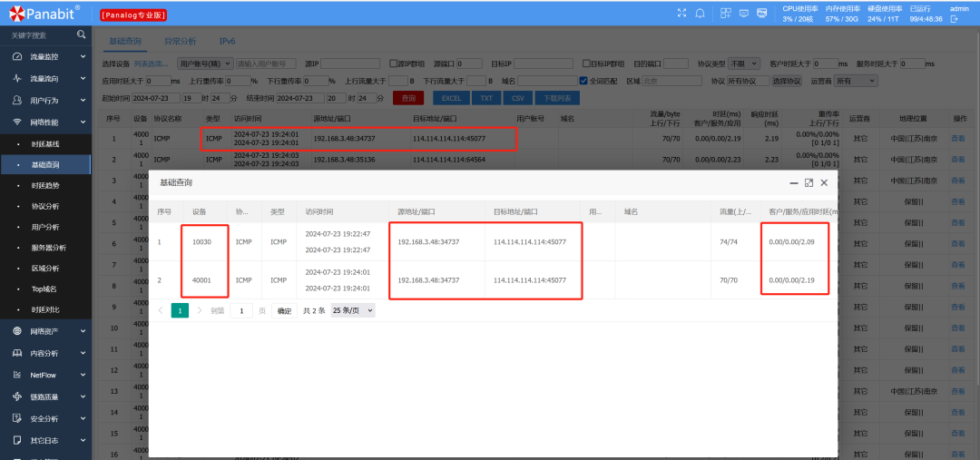Viewport: 980px width, 460px height.
Task: Click the monitor screen icon in header
Action: tap(744, 13)
